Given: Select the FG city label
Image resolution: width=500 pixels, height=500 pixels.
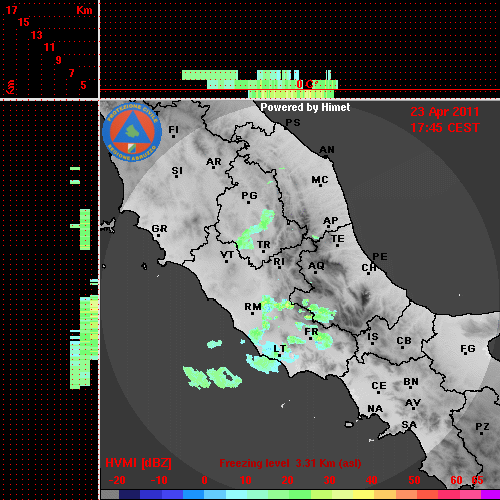Looking at the screenshot, I should pos(468,349).
